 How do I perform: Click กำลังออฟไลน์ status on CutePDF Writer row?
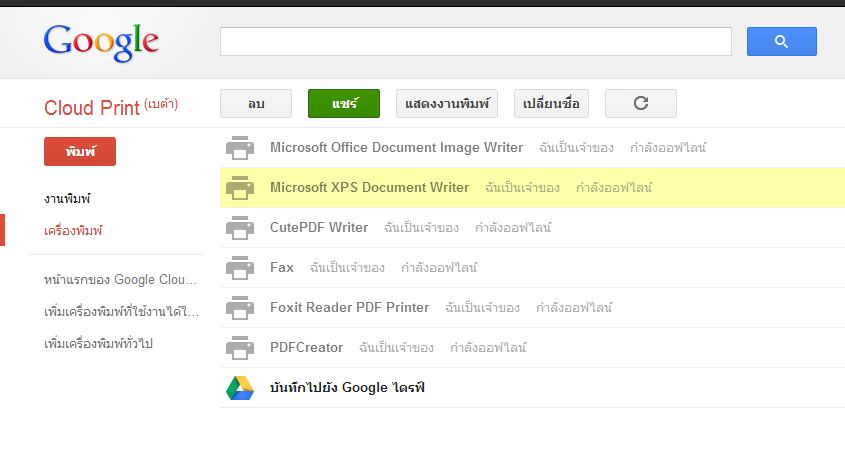[513, 227]
